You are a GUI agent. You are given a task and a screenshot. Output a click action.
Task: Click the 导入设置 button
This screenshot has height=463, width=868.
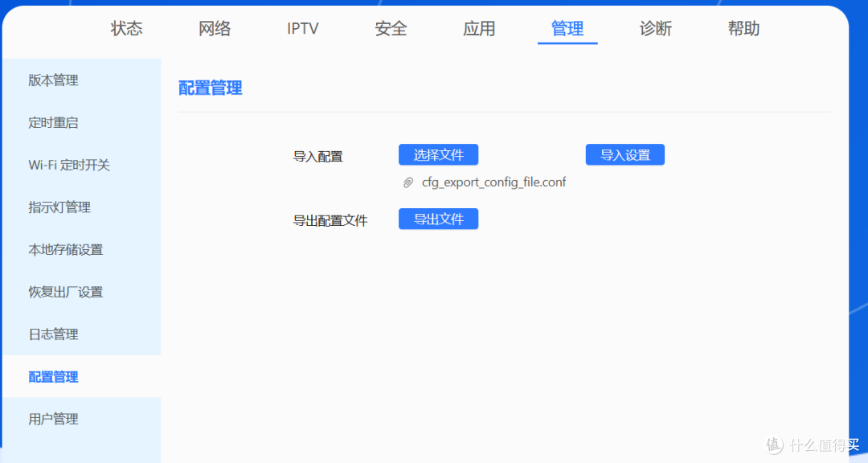[625, 154]
